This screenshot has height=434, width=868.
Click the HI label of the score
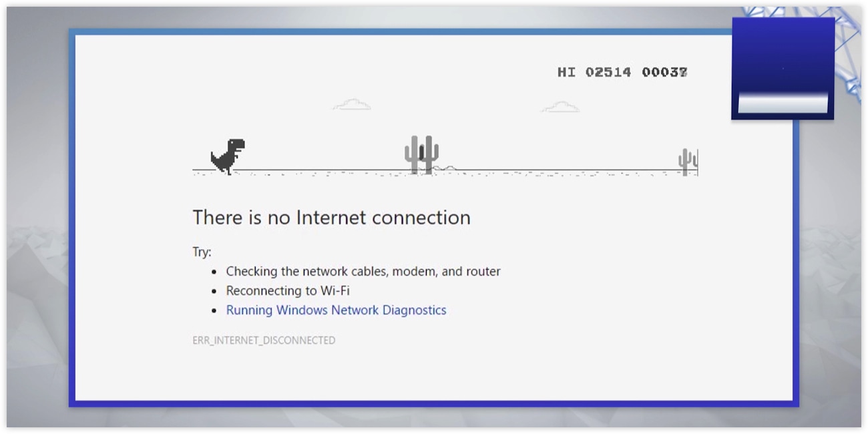pyautogui.click(x=566, y=72)
